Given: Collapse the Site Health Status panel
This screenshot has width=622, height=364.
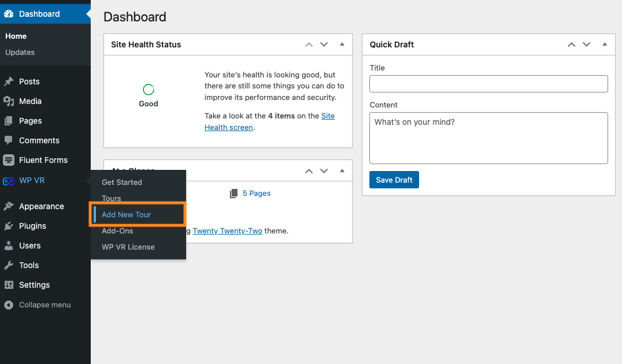Looking at the screenshot, I should (342, 44).
